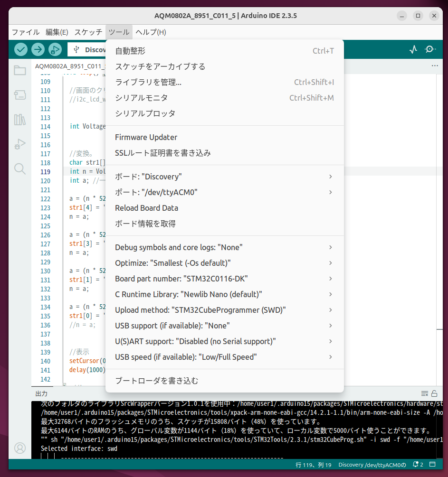Open the Boards Manager sidebar icon
Image resolution: width=448 pixels, height=477 pixels.
coord(19,95)
